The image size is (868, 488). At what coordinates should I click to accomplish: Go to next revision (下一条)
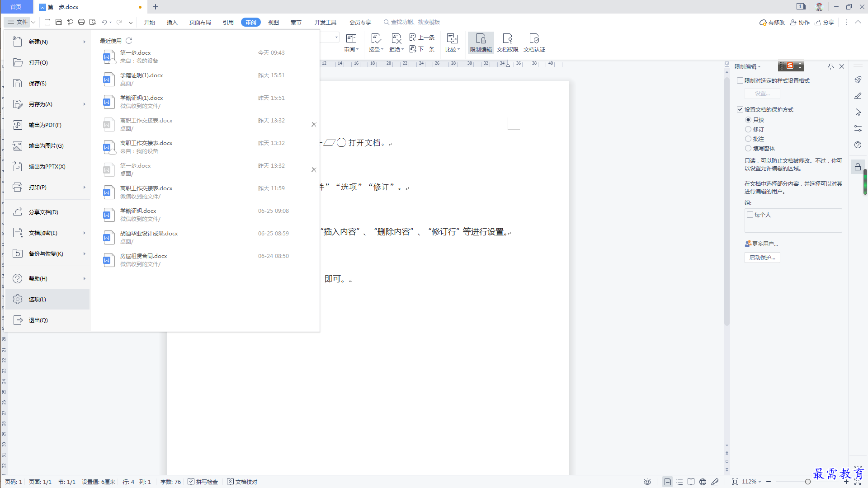point(422,49)
